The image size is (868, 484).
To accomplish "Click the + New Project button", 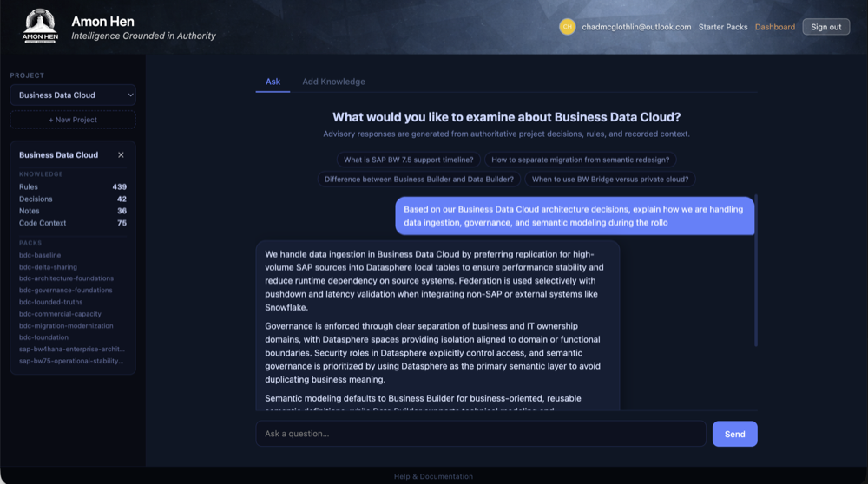I will tap(73, 120).
